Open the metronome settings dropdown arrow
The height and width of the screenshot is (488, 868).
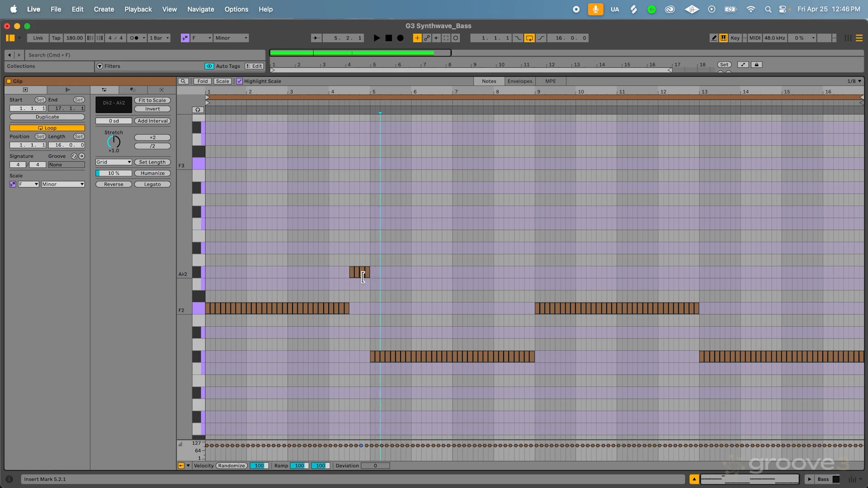[x=144, y=38]
